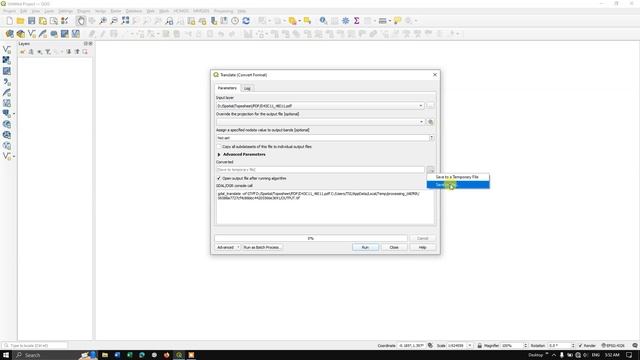Viewport: 640px width, 360px height.
Task: Click the New Shapefile Layer icon
Action: [31, 34]
